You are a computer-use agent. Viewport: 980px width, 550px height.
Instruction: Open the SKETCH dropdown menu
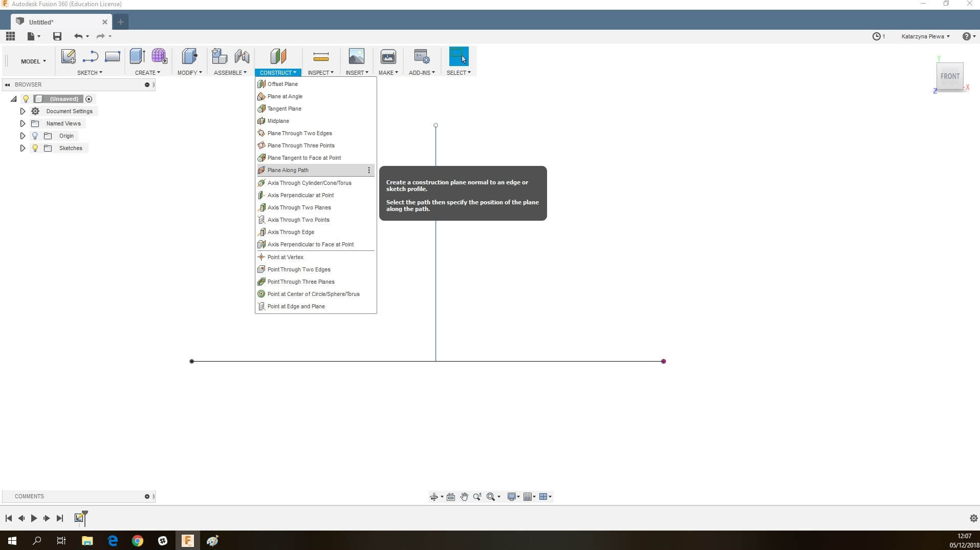[90, 73]
